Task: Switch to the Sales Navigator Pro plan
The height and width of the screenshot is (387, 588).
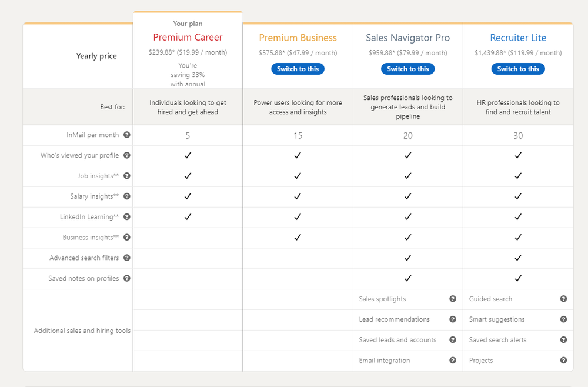Action: coord(408,69)
